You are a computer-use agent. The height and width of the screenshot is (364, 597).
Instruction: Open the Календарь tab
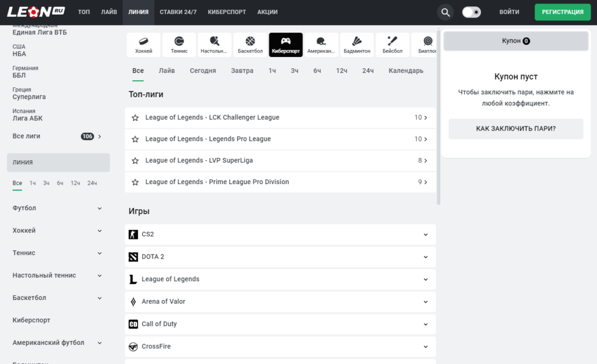tap(406, 70)
